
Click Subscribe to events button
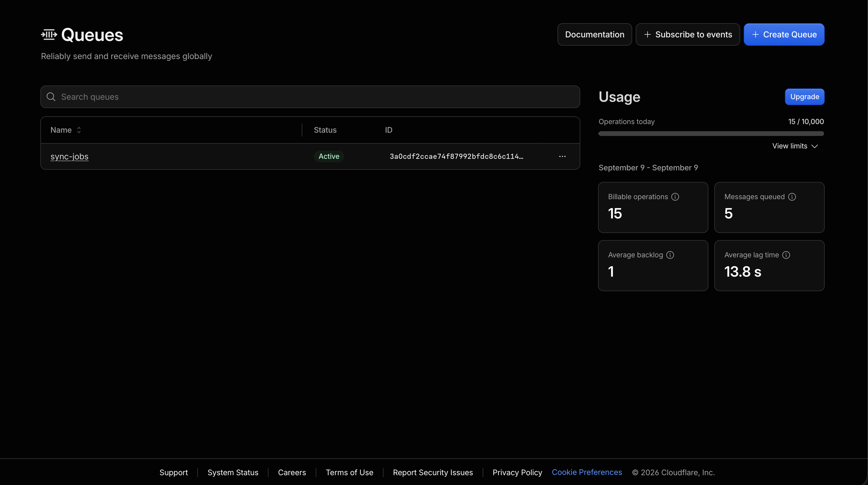point(687,34)
